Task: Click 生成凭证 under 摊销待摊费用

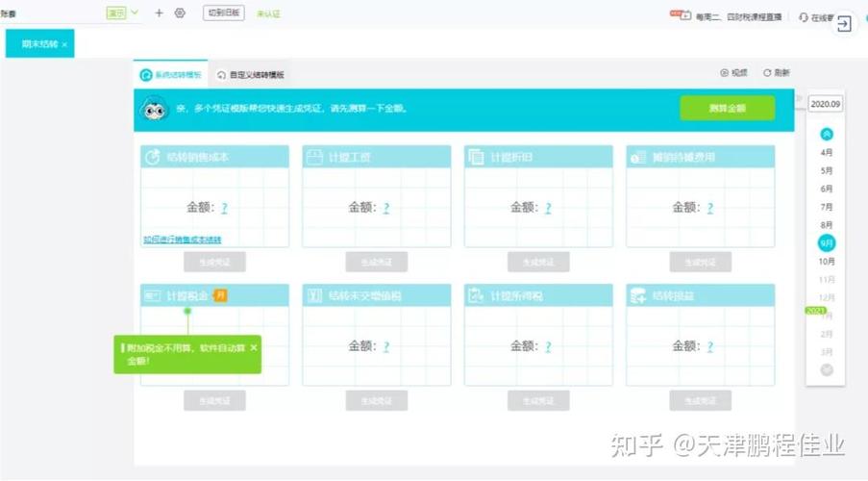Action: coord(701,262)
